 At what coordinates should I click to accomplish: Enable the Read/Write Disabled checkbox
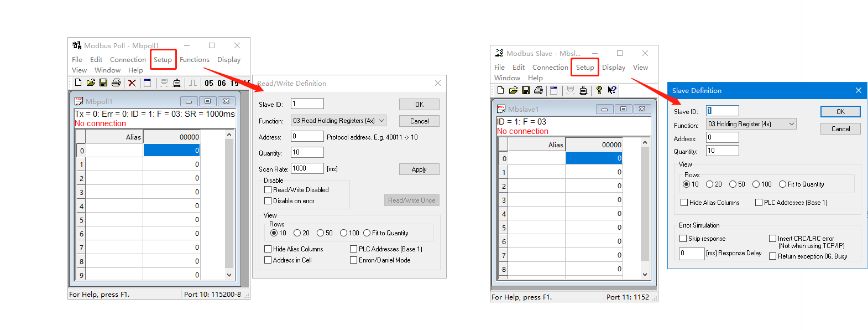[268, 190]
